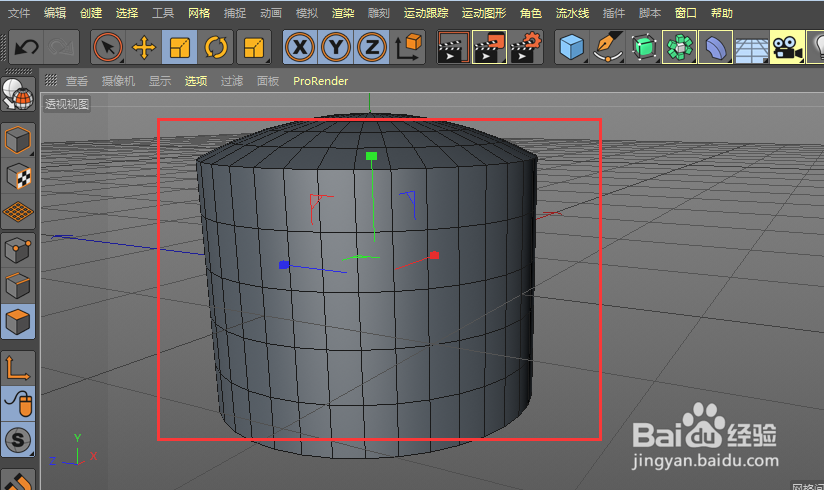Open the 文件 (File) menu
This screenshot has width=824, height=490.
tap(19, 13)
